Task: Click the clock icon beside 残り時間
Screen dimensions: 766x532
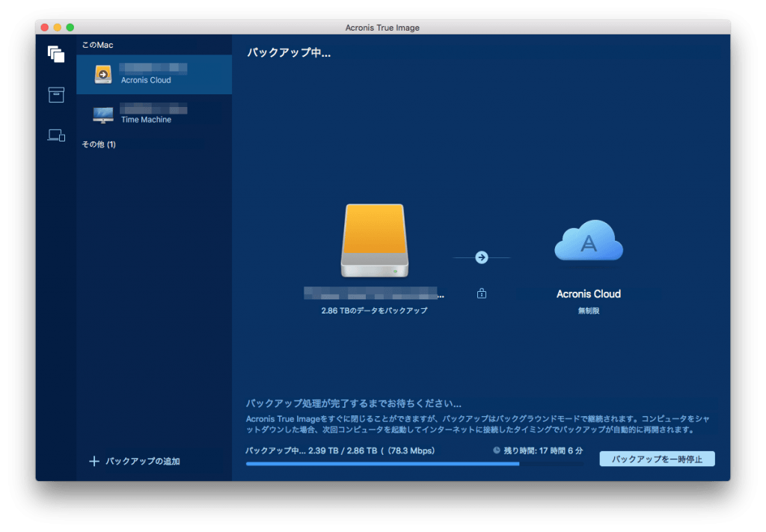Action: (x=497, y=450)
